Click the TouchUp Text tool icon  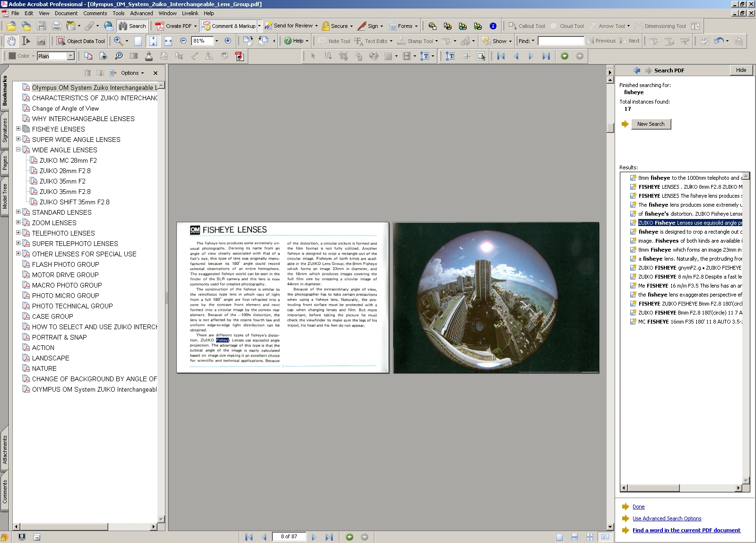click(x=451, y=56)
